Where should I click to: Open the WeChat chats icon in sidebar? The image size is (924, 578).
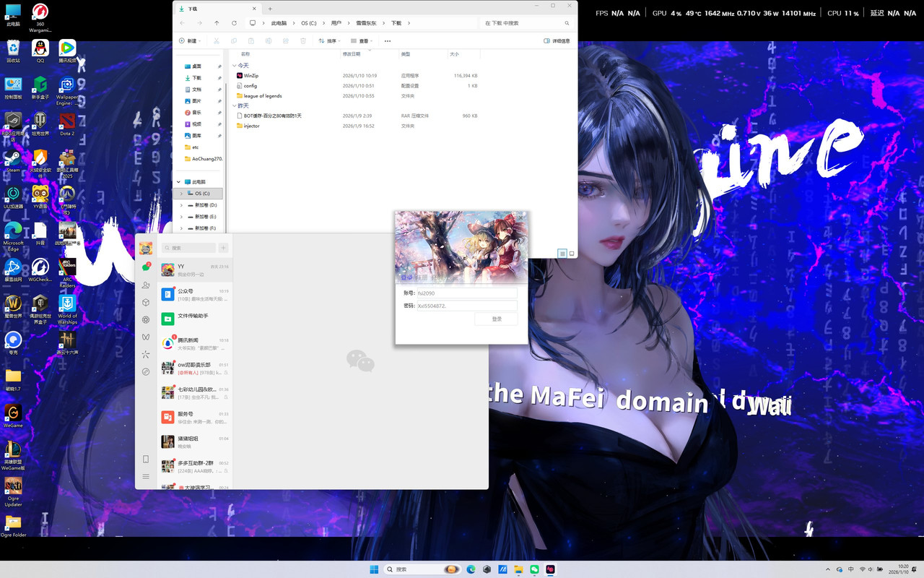[x=146, y=267]
